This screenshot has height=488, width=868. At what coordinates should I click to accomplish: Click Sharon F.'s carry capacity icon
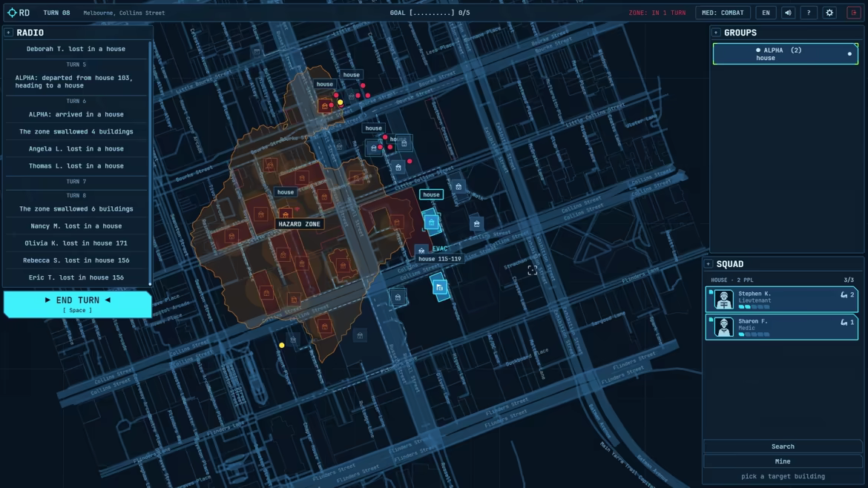click(844, 322)
